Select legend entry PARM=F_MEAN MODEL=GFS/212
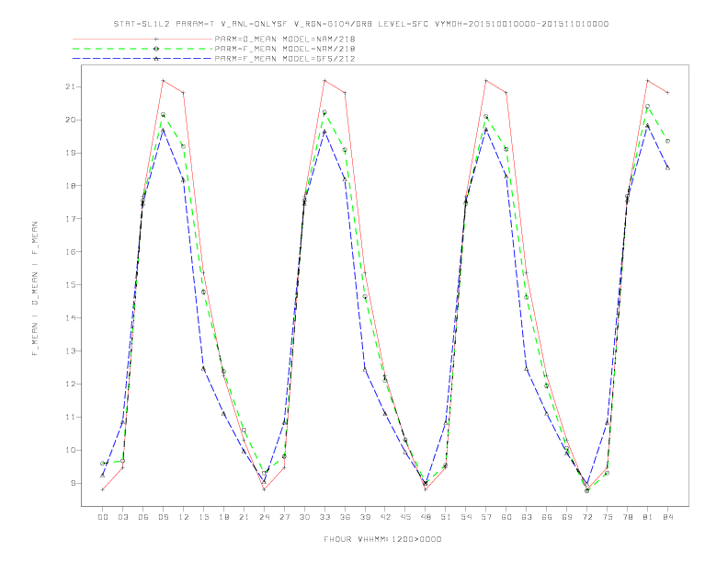 pos(285,59)
